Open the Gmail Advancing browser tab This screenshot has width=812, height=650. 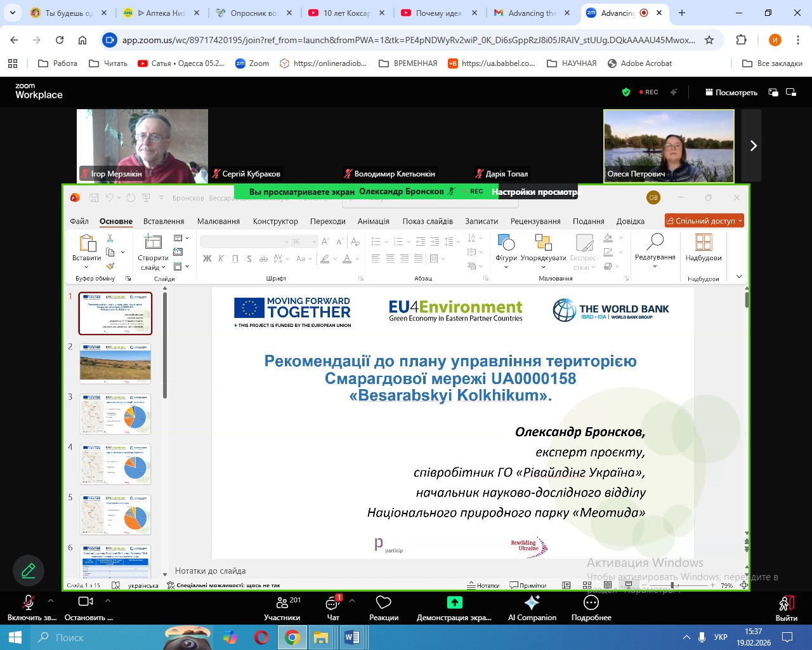pos(525,13)
